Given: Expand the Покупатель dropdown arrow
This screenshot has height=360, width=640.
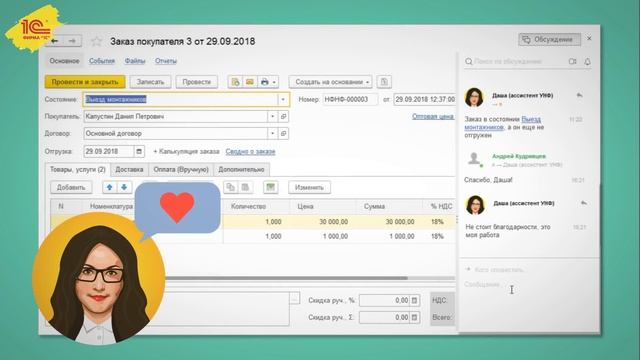Looking at the screenshot, I should pyautogui.click(x=273, y=116).
